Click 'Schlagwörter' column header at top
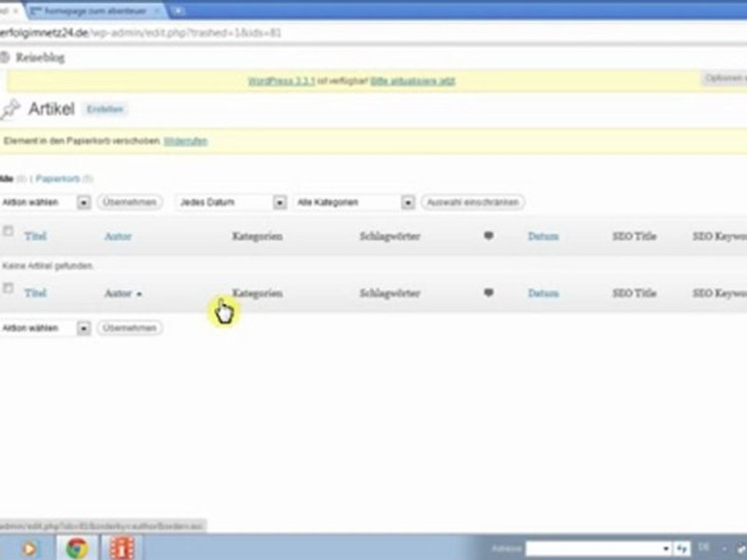Viewport: 747px width, 560px height. click(x=390, y=236)
